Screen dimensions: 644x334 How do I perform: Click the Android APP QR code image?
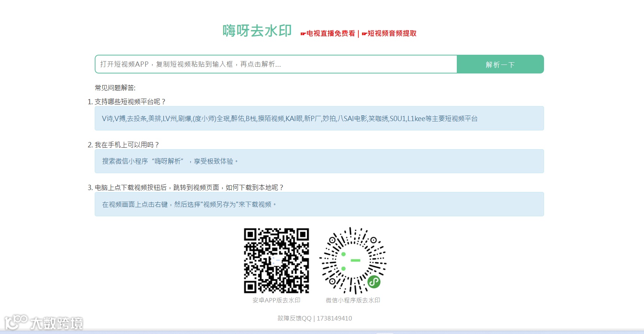click(276, 261)
